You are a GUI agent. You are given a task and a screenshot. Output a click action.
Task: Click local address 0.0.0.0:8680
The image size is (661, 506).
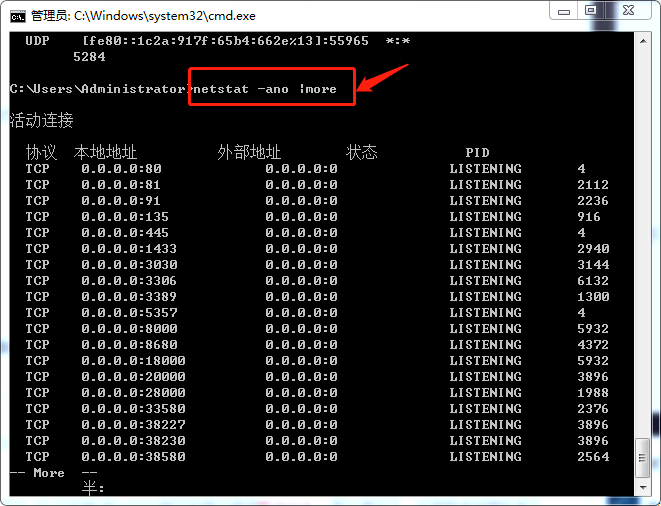point(129,345)
